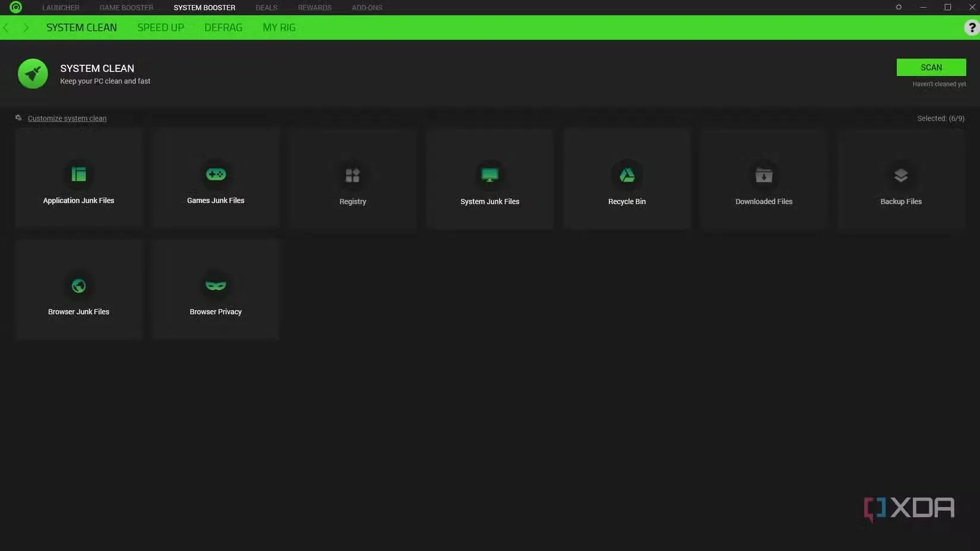Image resolution: width=980 pixels, height=551 pixels.
Task: Click the Recycle Bin label
Action: click(627, 202)
